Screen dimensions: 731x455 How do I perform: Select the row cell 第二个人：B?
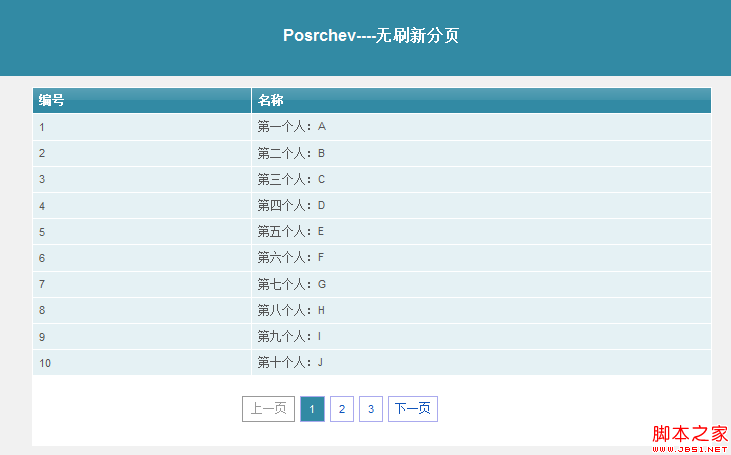(292, 153)
